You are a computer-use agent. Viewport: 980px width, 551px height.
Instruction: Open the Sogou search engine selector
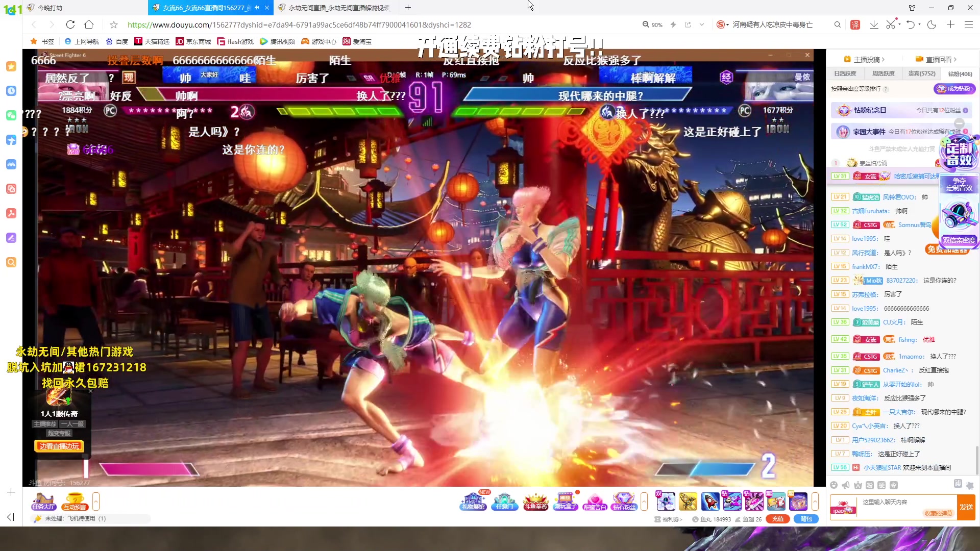(722, 24)
